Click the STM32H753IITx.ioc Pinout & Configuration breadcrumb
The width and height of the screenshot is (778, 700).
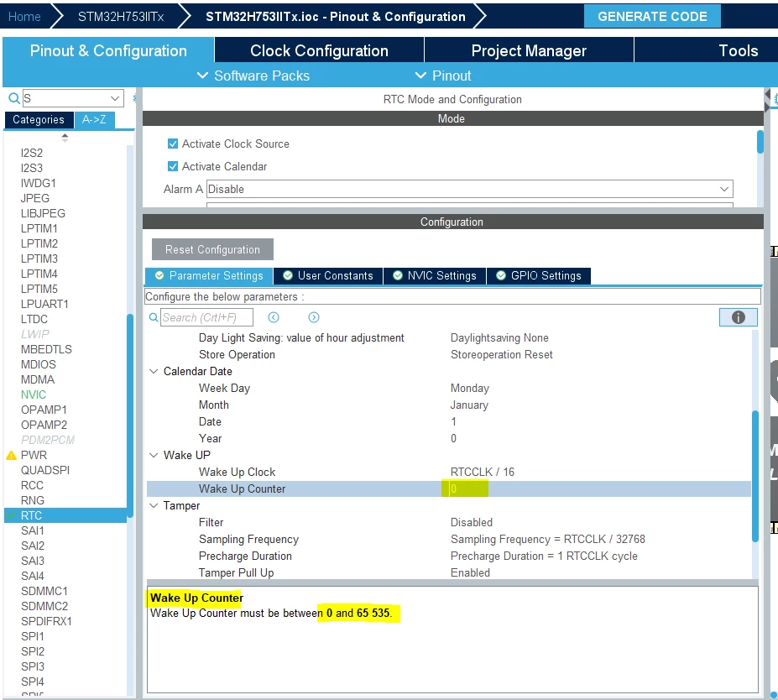click(x=336, y=17)
